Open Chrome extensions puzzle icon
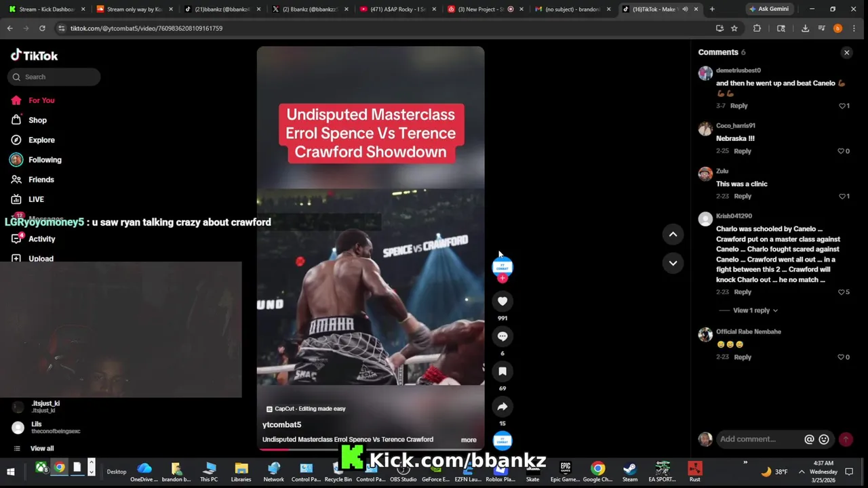Viewport: 868px width, 488px height. coord(757,28)
